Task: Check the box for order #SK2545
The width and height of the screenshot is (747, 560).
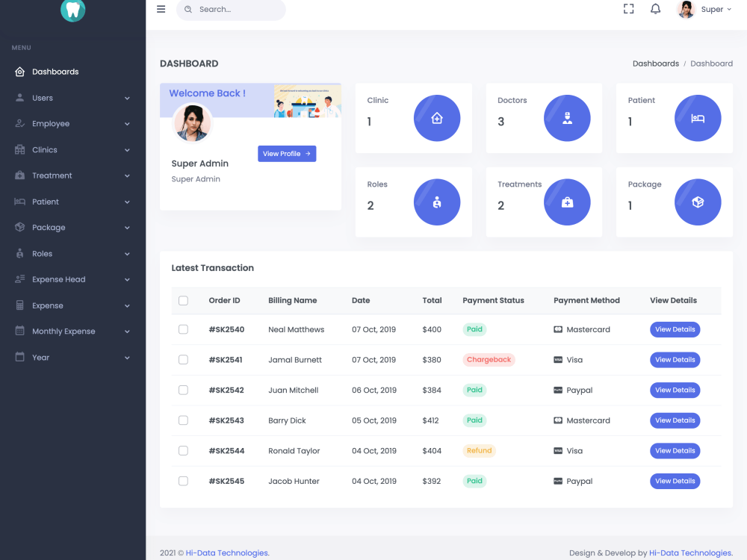Action: click(x=184, y=481)
